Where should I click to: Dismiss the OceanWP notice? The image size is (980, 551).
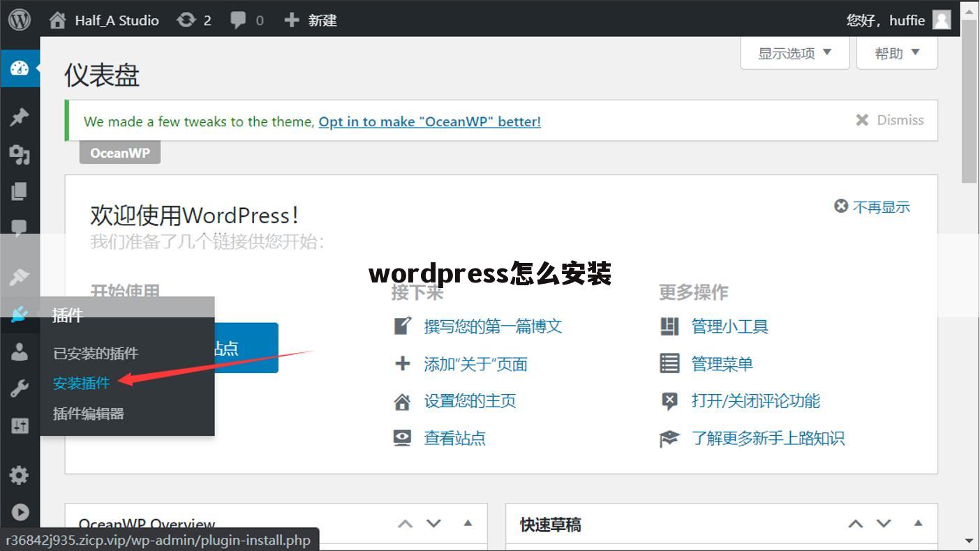click(890, 120)
